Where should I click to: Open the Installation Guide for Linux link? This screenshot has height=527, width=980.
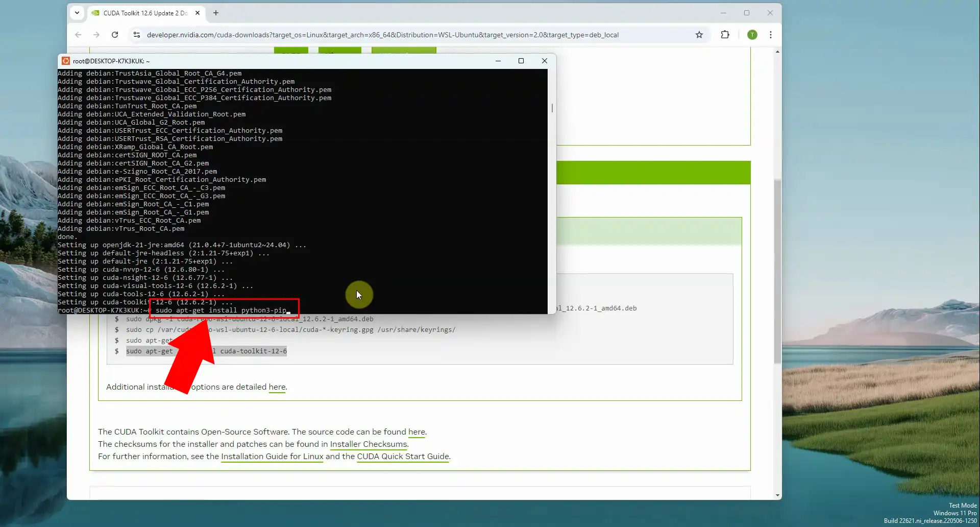(x=272, y=457)
